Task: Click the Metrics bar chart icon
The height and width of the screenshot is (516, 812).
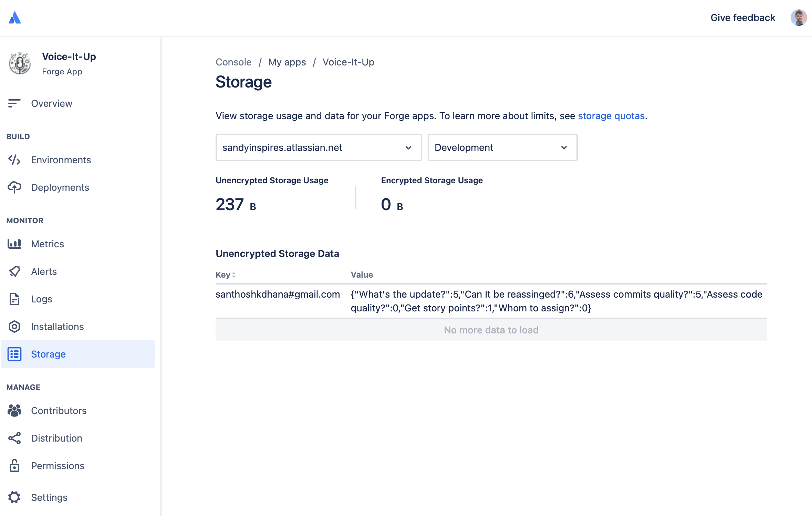Action: (x=14, y=244)
